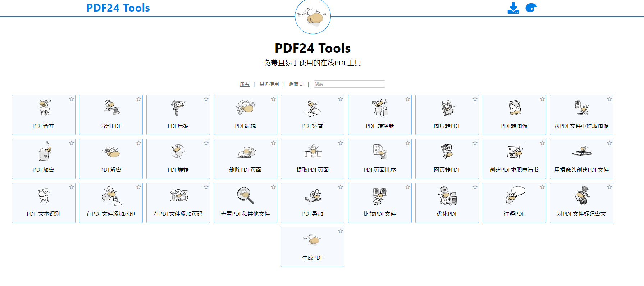This screenshot has width=644, height=286.
Task: Open the PDF叠加 tool icon
Action: (x=313, y=196)
